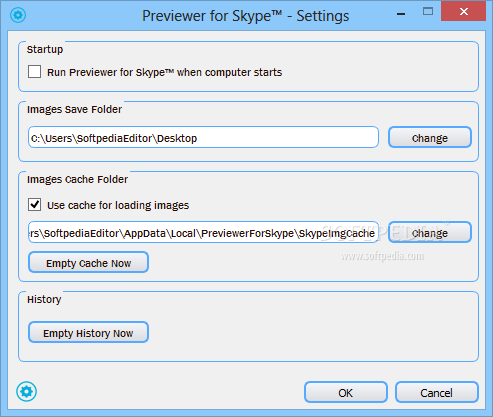This screenshot has width=493, height=417.
Task: Minimize the Settings window
Action: (x=401, y=13)
